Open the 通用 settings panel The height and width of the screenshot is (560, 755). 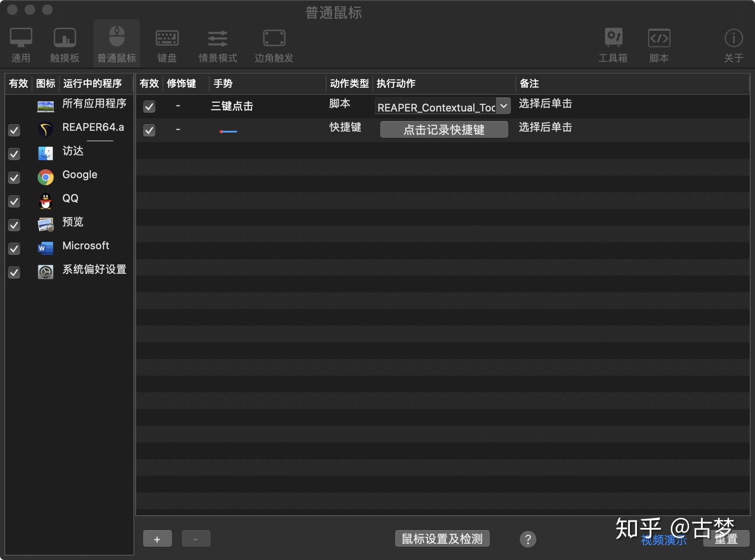point(21,43)
